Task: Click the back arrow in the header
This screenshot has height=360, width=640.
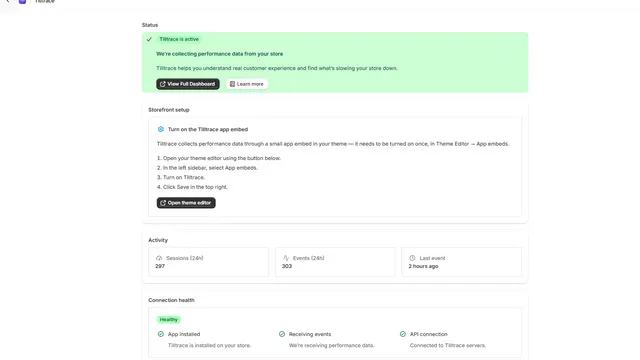Action: [x=8, y=1]
